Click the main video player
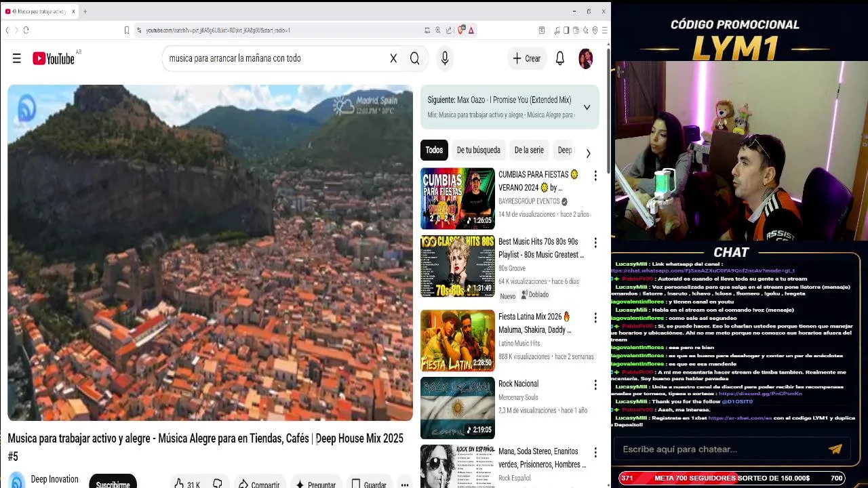 pyautogui.click(x=210, y=253)
